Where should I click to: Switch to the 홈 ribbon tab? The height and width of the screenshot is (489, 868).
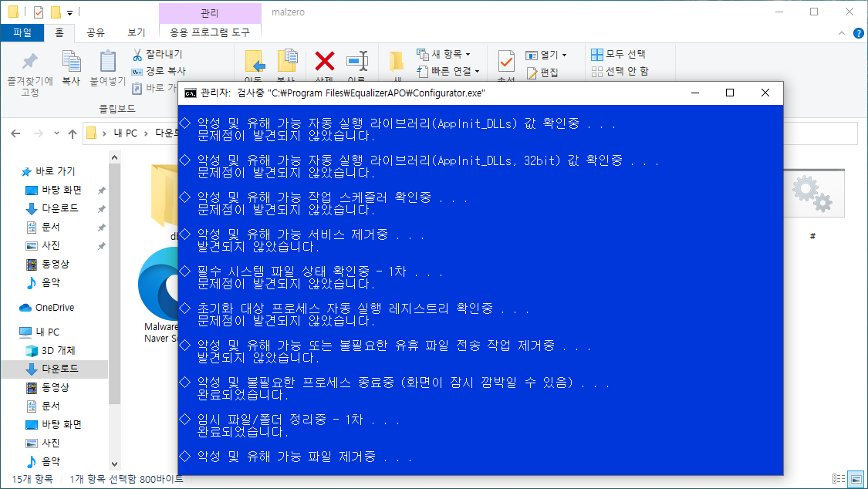(59, 32)
